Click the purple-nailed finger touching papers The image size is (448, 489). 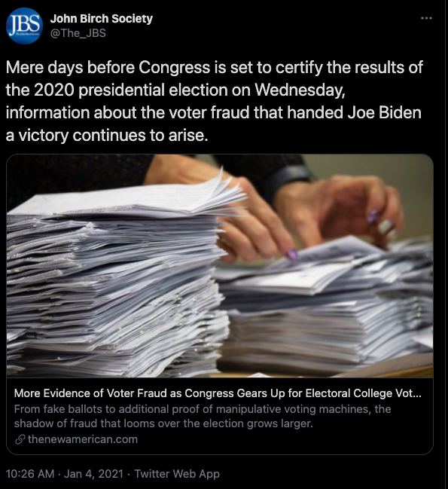pyautogui.click(x=291, y=253)
